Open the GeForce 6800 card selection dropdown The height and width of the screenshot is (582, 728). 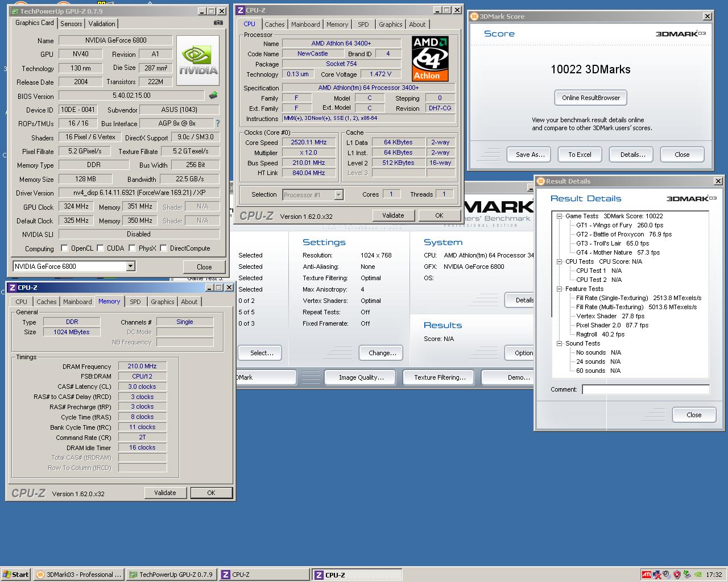(x=130, y=266)
